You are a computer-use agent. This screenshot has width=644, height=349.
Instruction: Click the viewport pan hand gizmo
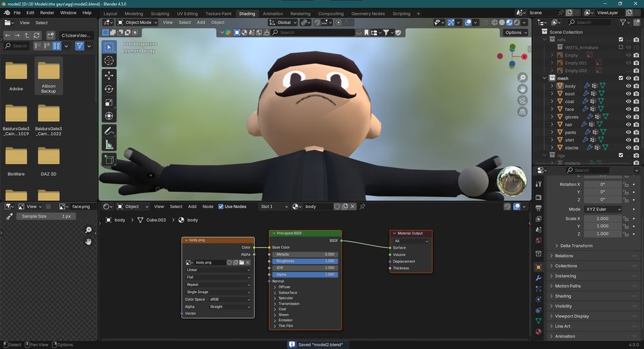coord(522,89)
